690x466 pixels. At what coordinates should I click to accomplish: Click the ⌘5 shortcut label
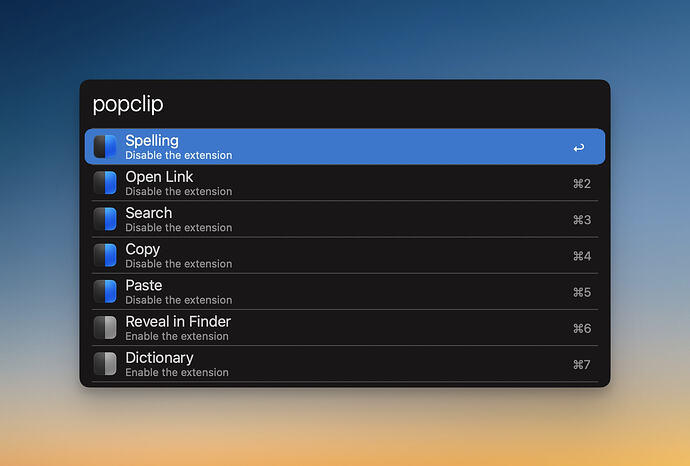click(582, 292)
